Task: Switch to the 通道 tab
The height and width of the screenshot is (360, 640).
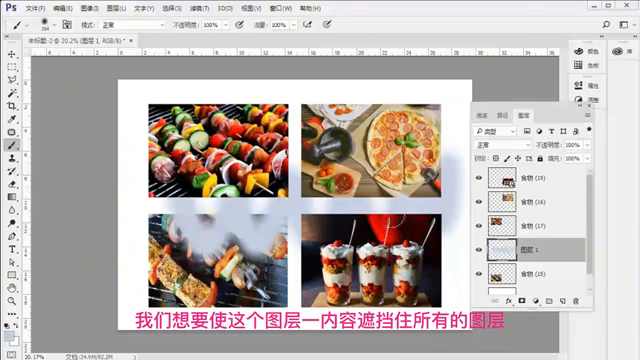Action: (482, 116)
